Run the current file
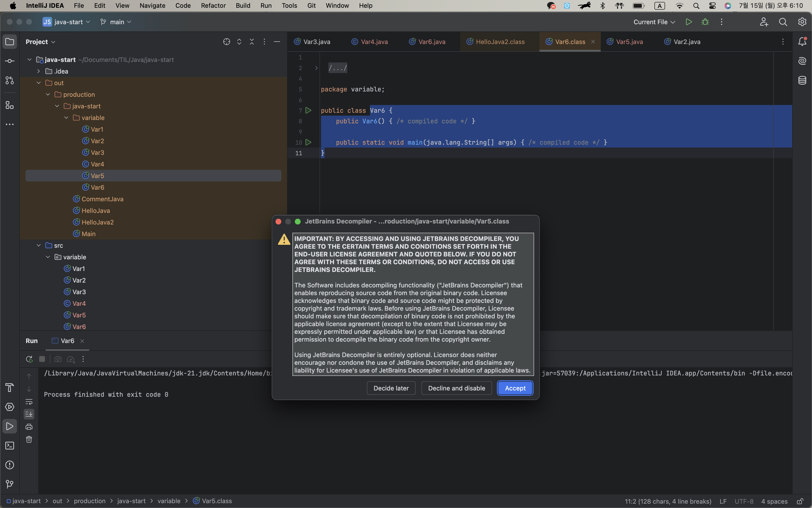 tap(689, 22)
